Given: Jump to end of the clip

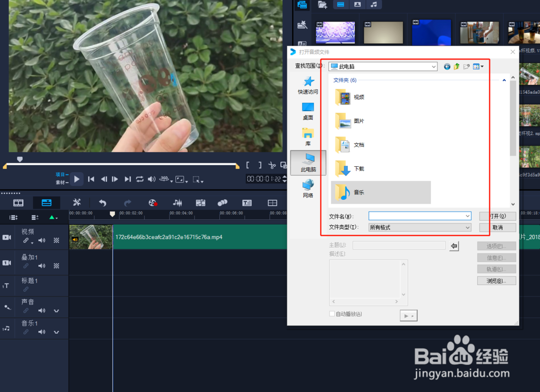Looking at the screenshot, I should [128, 179].
